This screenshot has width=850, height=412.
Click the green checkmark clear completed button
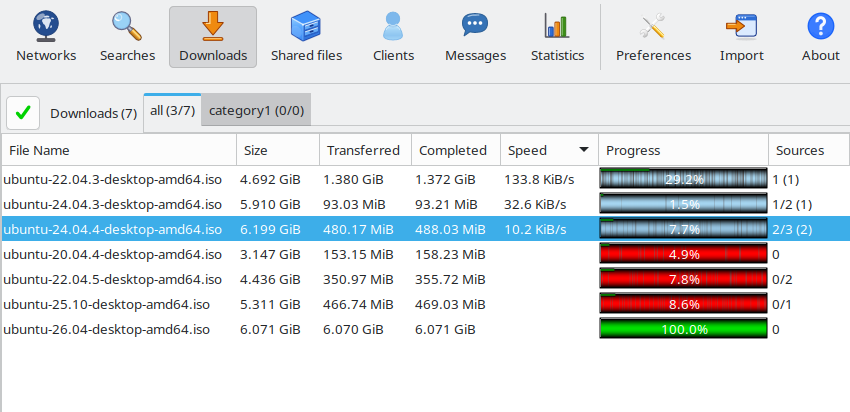[23, 113]
